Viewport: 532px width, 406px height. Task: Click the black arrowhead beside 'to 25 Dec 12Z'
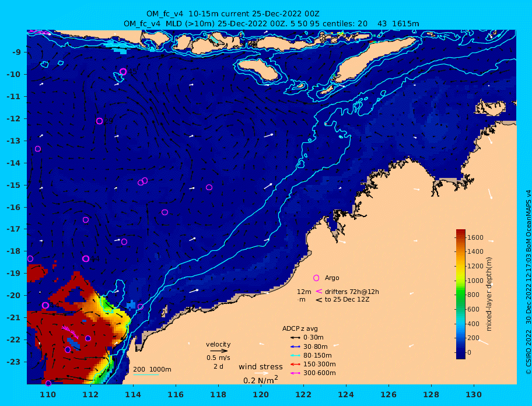click(319, 300)
